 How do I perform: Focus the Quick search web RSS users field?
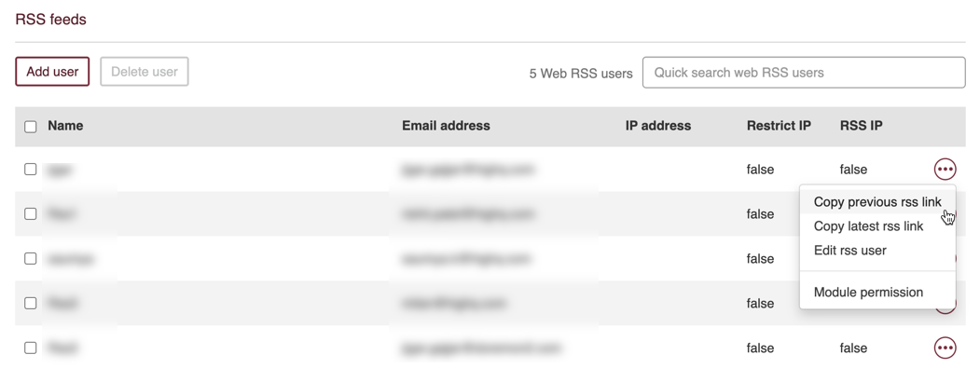coord(804,73)
